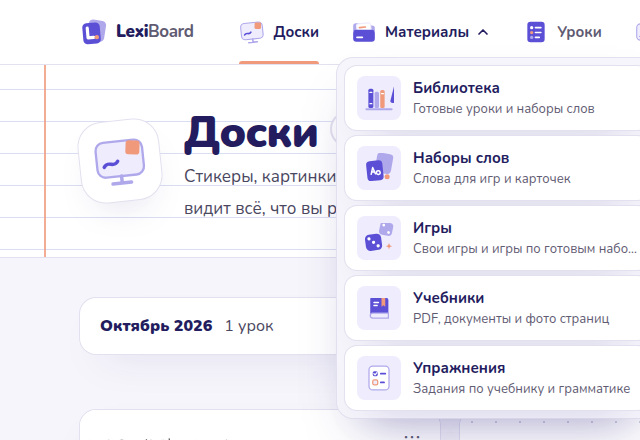The height and width of the screenshot is (440, 640).
Task: Click the Игры dice icon
Action: click(379, 238)
